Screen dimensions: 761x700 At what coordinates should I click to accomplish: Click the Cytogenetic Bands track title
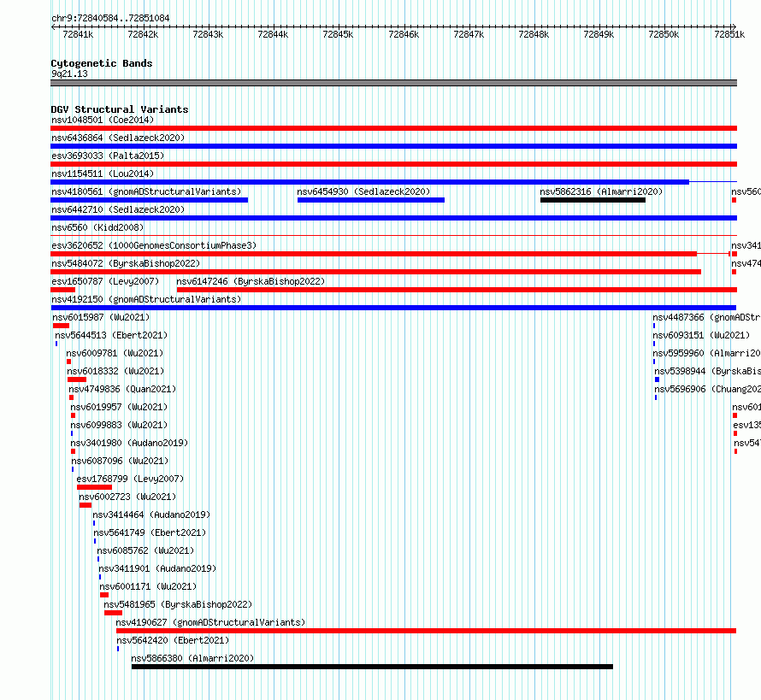(102, 63)
